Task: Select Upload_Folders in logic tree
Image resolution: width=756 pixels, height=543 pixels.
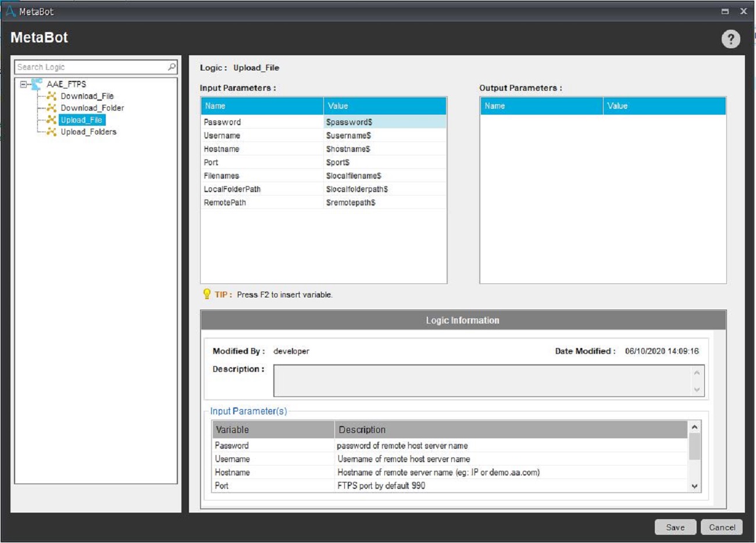Action: coord(88,132)
